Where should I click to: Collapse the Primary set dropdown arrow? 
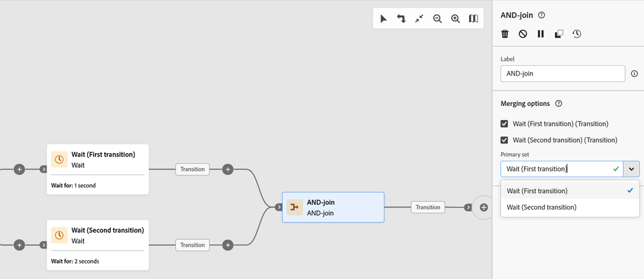pyautogui.click(x=631, y=169)
